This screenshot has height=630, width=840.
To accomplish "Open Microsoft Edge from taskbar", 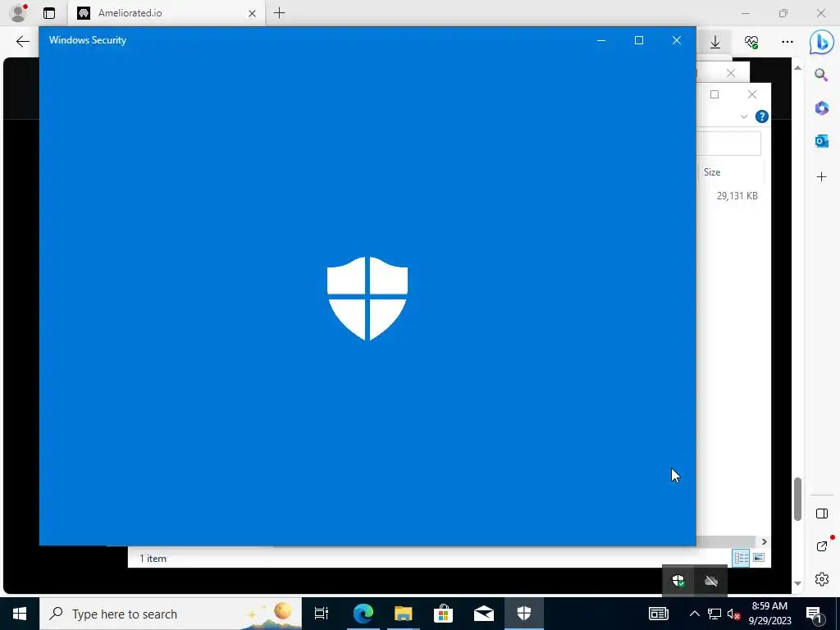I will pos(363,614).
